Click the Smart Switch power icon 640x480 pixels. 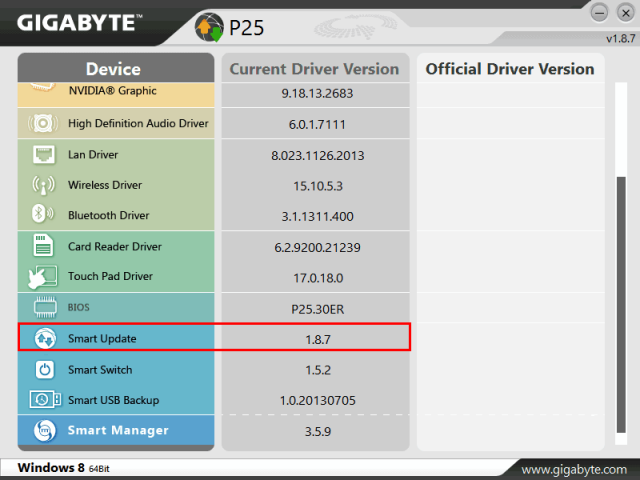tap(44, 370)
